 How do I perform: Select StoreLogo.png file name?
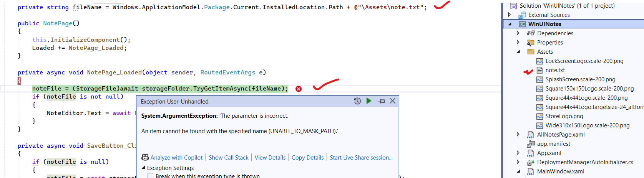point(564,116)
